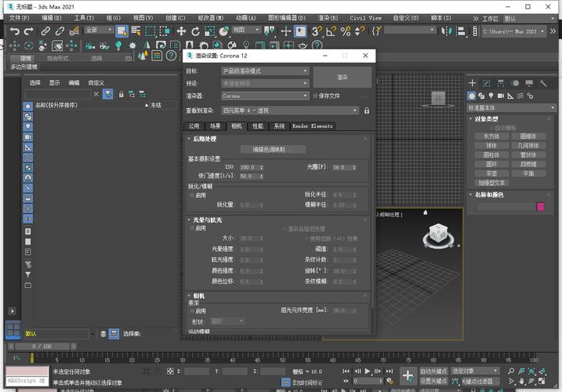
Task: Open the Display monitor tab icon
Action: 529,83
